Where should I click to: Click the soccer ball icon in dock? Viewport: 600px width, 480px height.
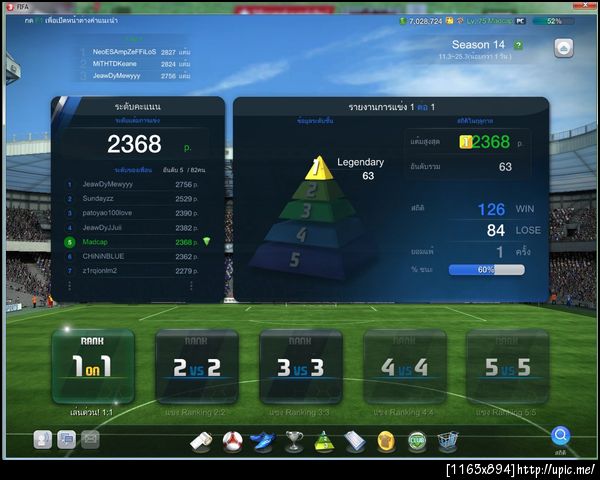click(x=233, y=441)
